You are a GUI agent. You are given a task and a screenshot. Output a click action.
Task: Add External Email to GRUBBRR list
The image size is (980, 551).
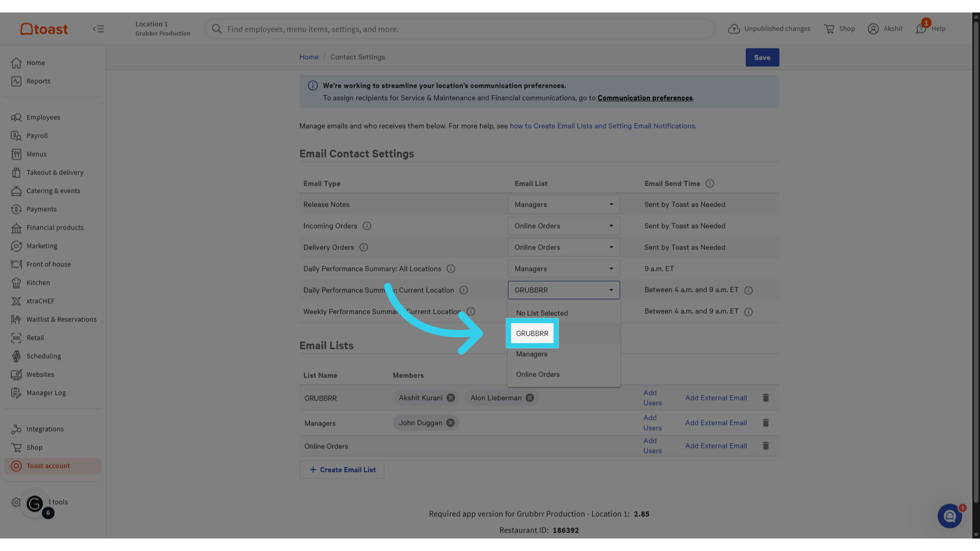coord(716,398)
